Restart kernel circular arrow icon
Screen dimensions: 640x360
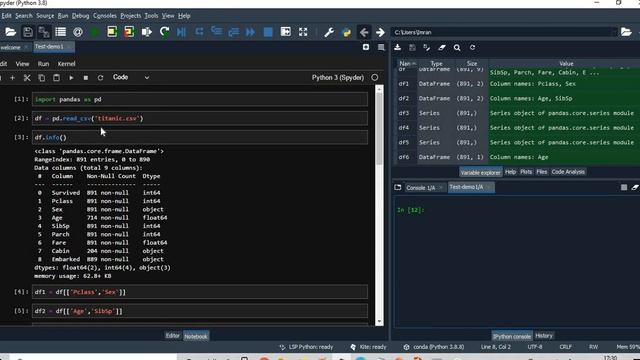(x=100, y=78)
